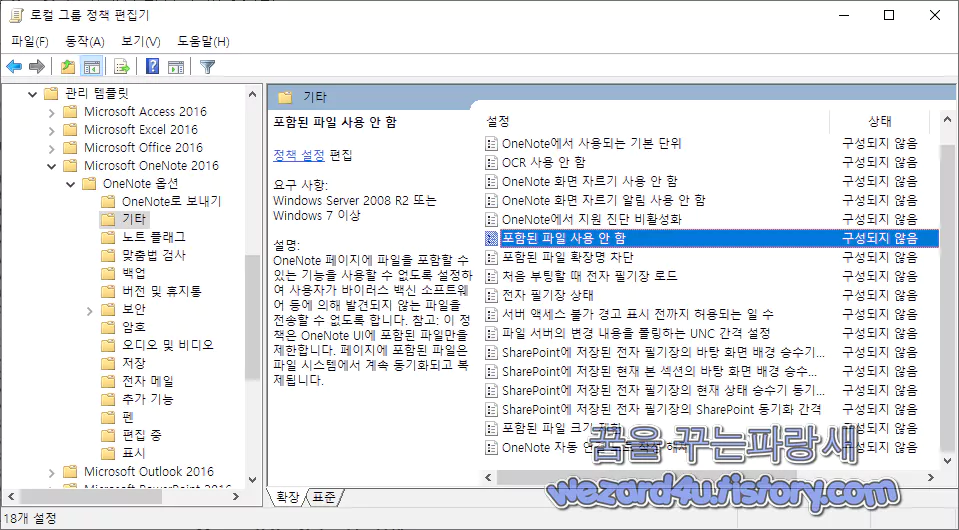Switch to the '확장' tab

click(287, 497)
